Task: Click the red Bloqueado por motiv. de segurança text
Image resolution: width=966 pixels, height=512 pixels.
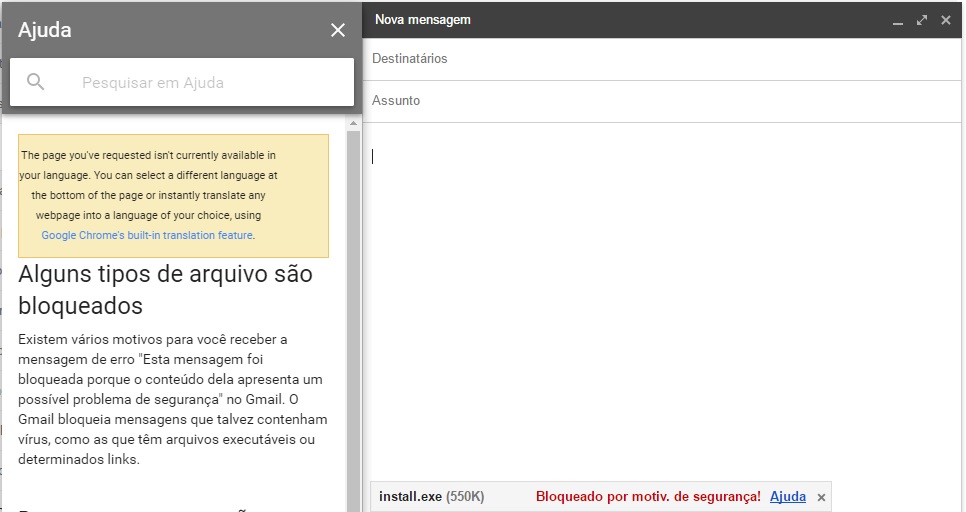Action: [648, 497]
